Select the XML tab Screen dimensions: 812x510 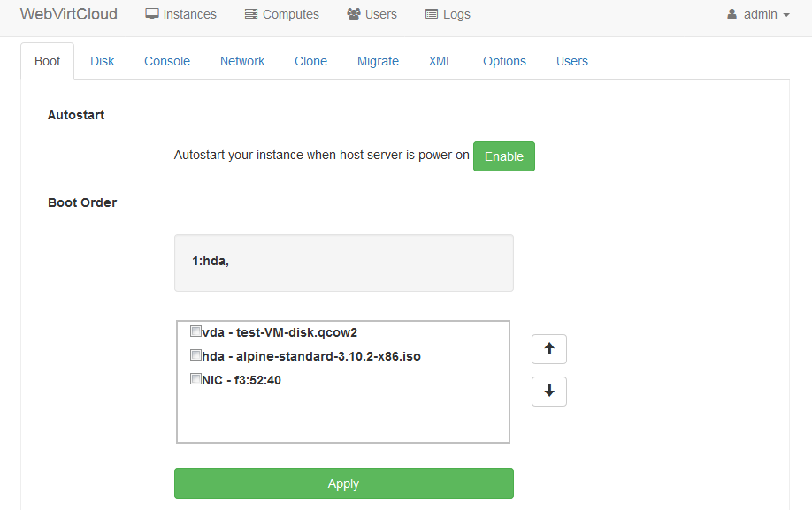point(440,61)
